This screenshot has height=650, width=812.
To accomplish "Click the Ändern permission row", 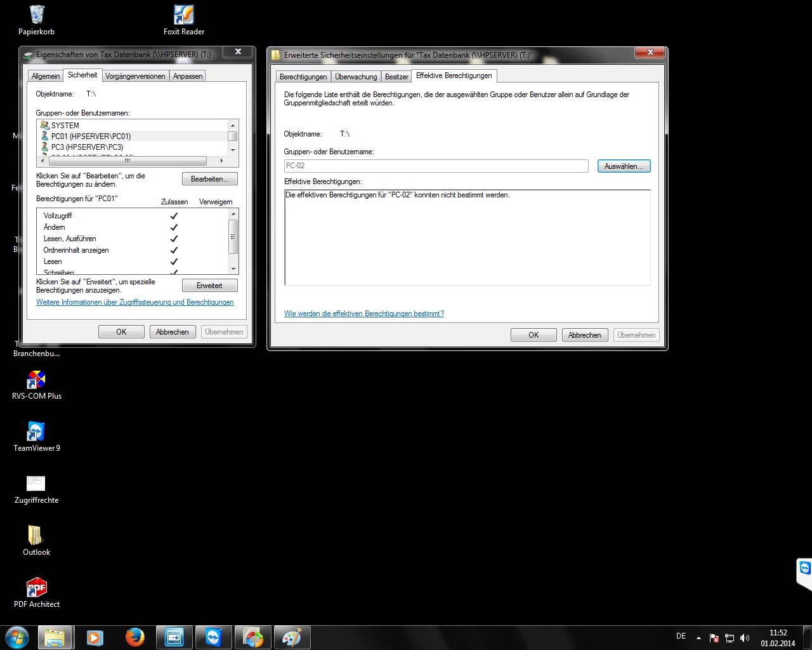I will pyautogui.click(x=133, y=227).
